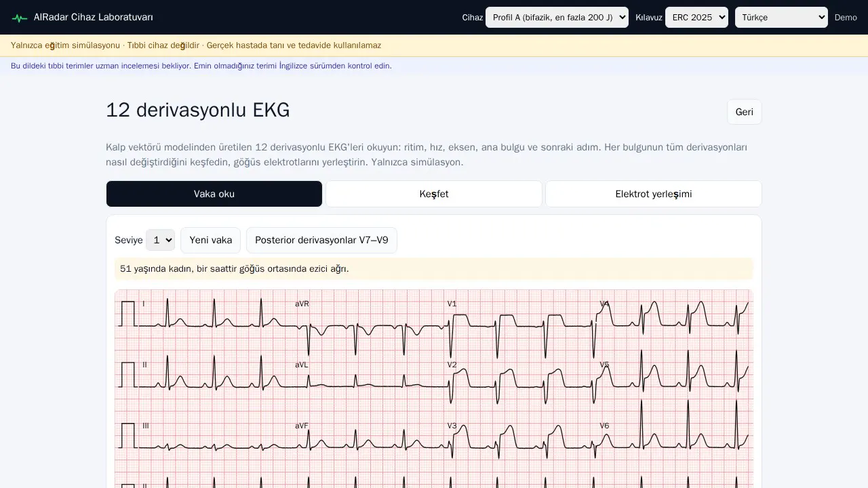Viewport: 868px width, 488px height.
Task: Click the patient case description text
Action: (x=235, y=268)
